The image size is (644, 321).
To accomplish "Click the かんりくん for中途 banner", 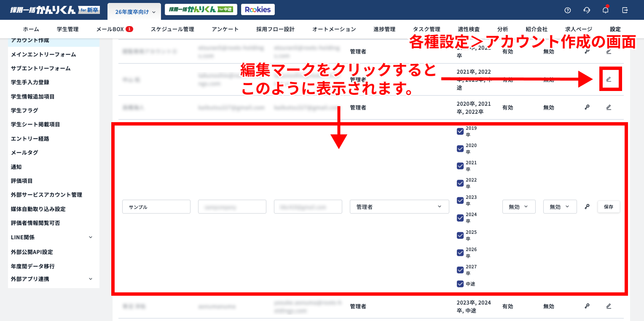I will click(x=201, y=9).
